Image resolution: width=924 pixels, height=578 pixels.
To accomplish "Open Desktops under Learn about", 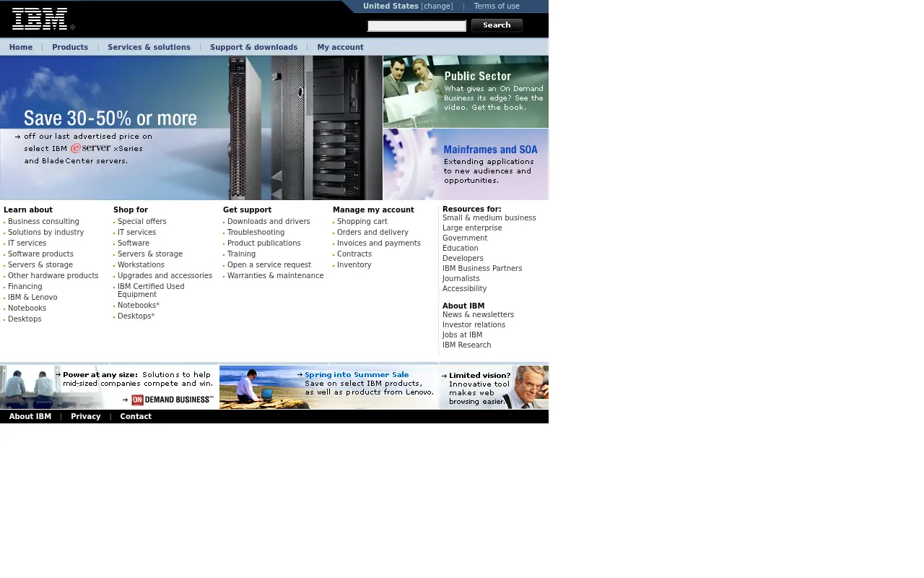I will (25, 319).
